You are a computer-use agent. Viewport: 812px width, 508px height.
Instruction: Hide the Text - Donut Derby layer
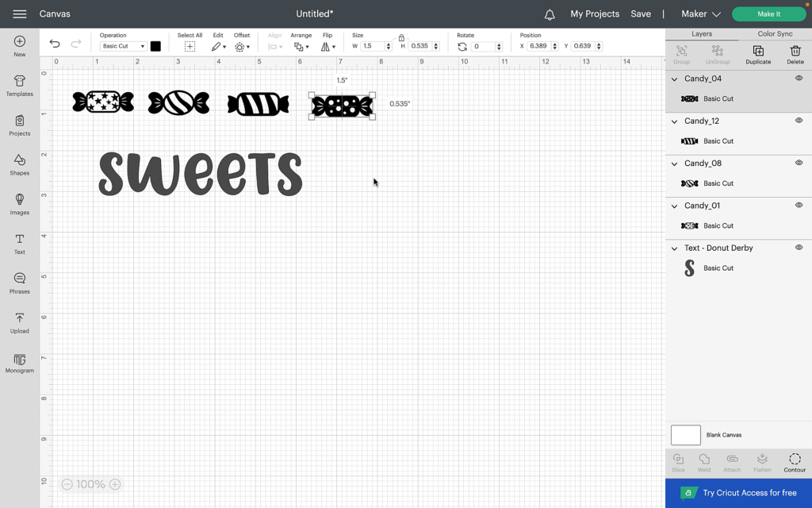(799, 248)
